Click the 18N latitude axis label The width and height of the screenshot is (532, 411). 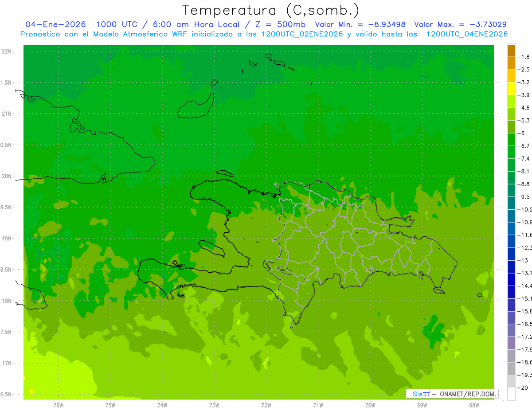coord(7,301)
